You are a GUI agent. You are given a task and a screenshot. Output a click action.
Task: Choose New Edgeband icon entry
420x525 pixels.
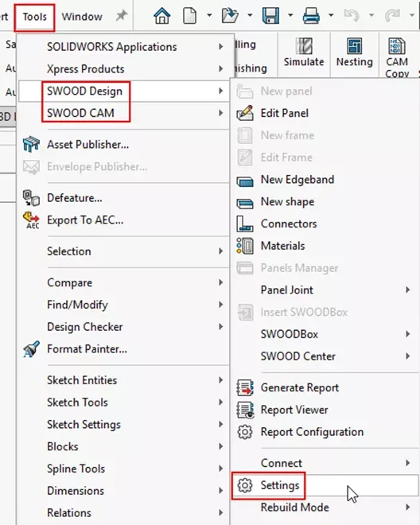(x=245, y=180)
